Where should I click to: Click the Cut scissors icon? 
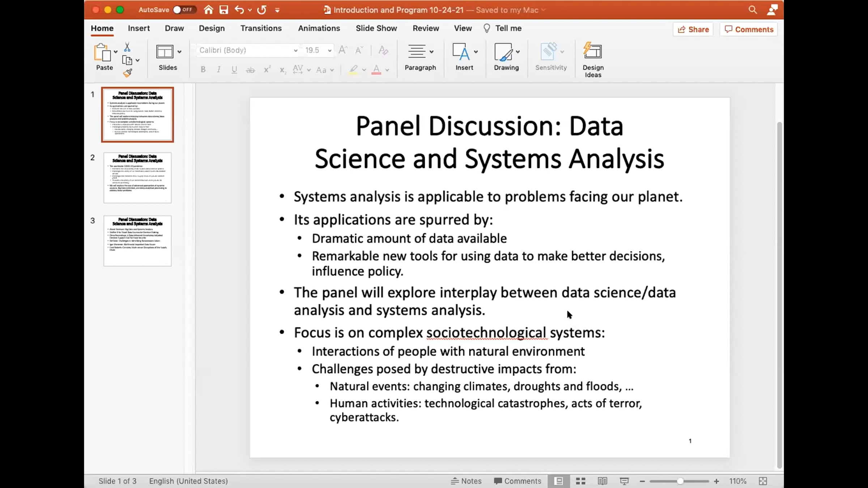click(x=127, y=47)
